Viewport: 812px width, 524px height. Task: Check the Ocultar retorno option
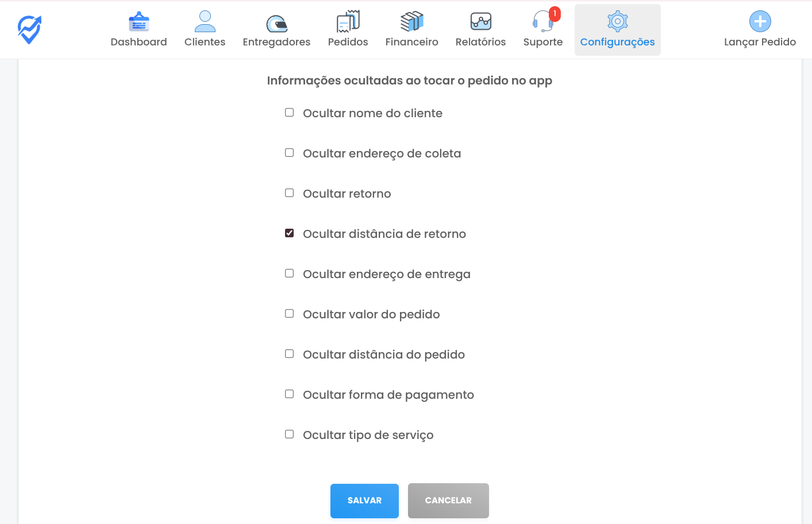point(290,193)
